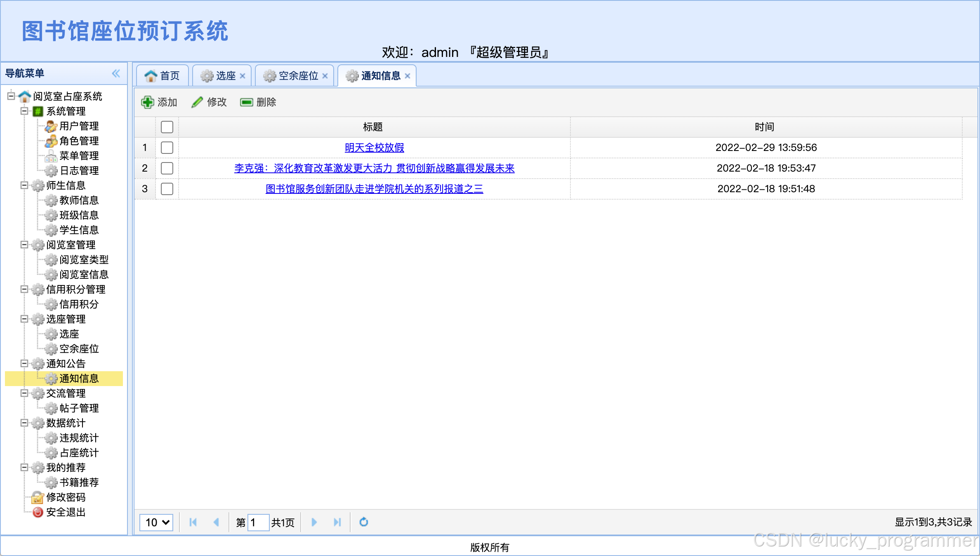
Task: Switch to the 首页 tab
Action: [163, 76]
